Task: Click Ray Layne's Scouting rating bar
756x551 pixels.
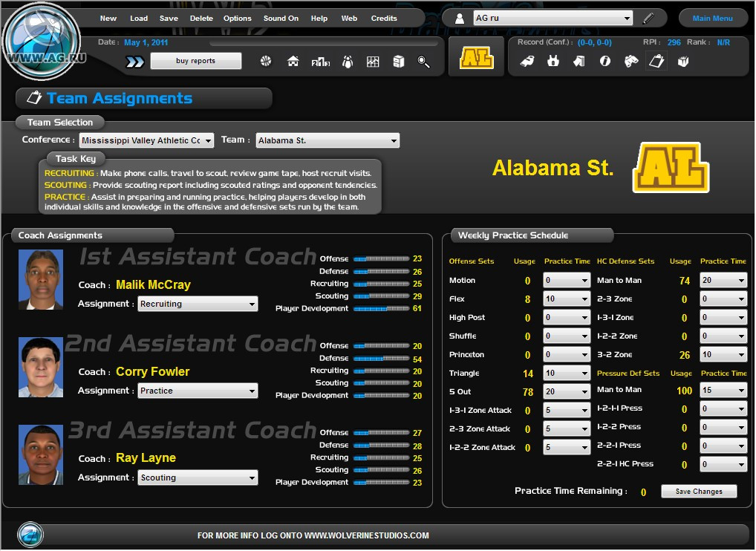Action: (x=381, y=470)
